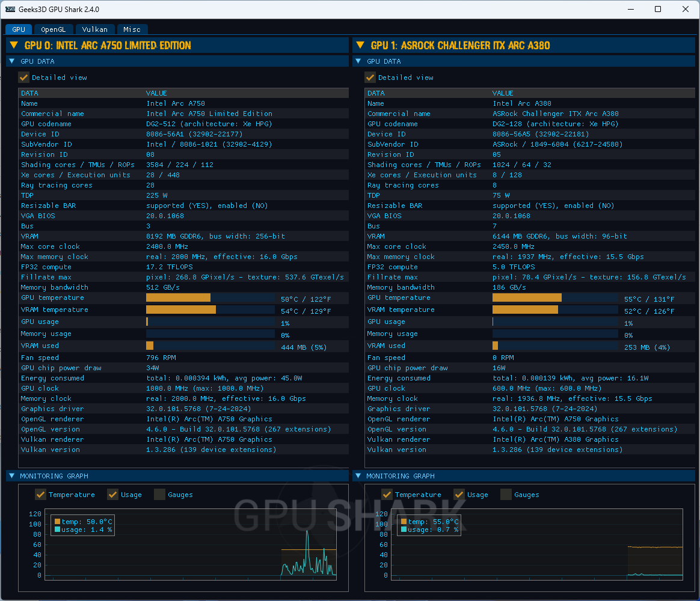Screen dimensions: 700x601
Task: Click the GPU 0 monitoring graph plot
Action: [191, 545]
